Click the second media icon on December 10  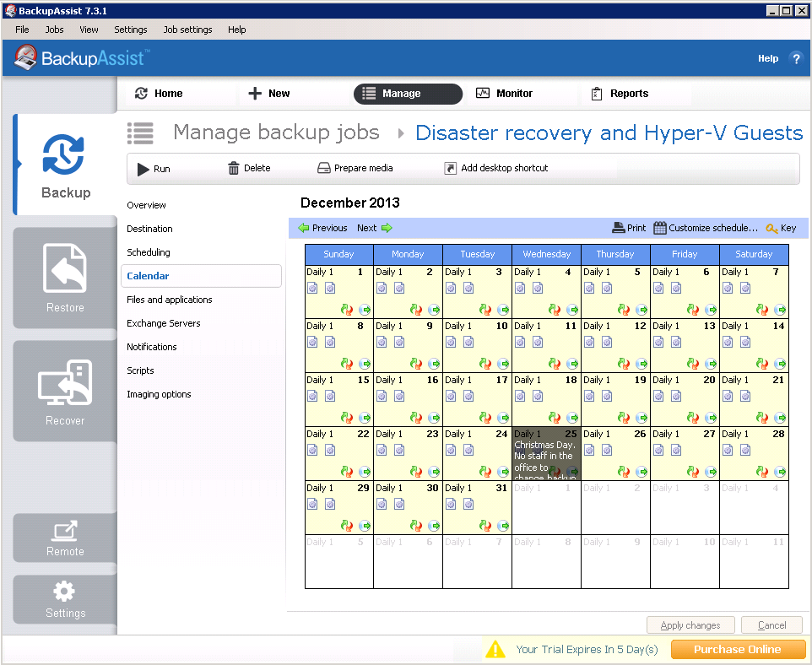468,342
